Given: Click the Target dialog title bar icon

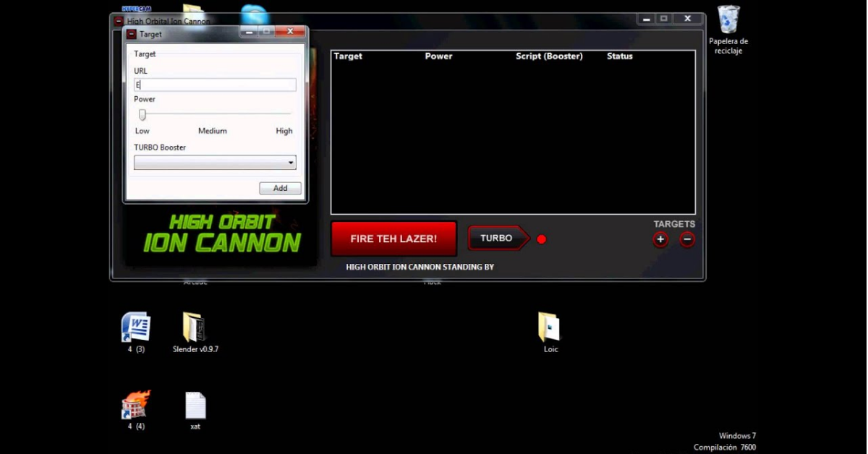Looking at the screenshot, I should pyautogui.click(x=132, y=34).
